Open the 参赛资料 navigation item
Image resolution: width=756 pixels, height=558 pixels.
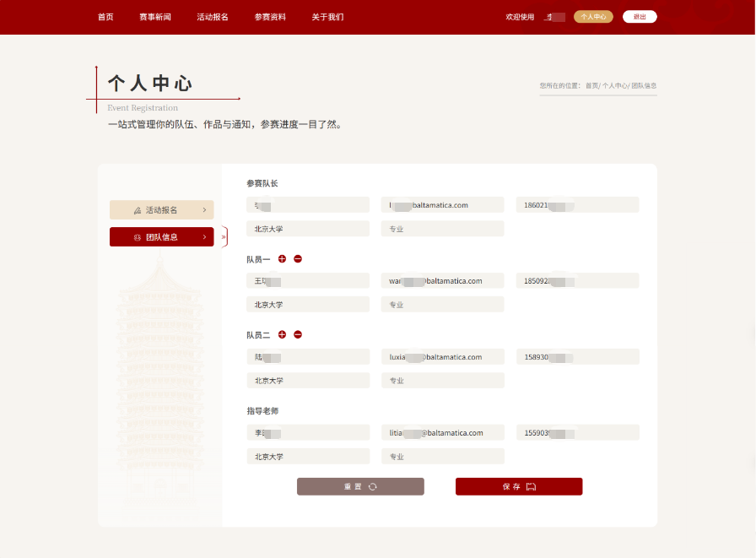coord(270,17)
